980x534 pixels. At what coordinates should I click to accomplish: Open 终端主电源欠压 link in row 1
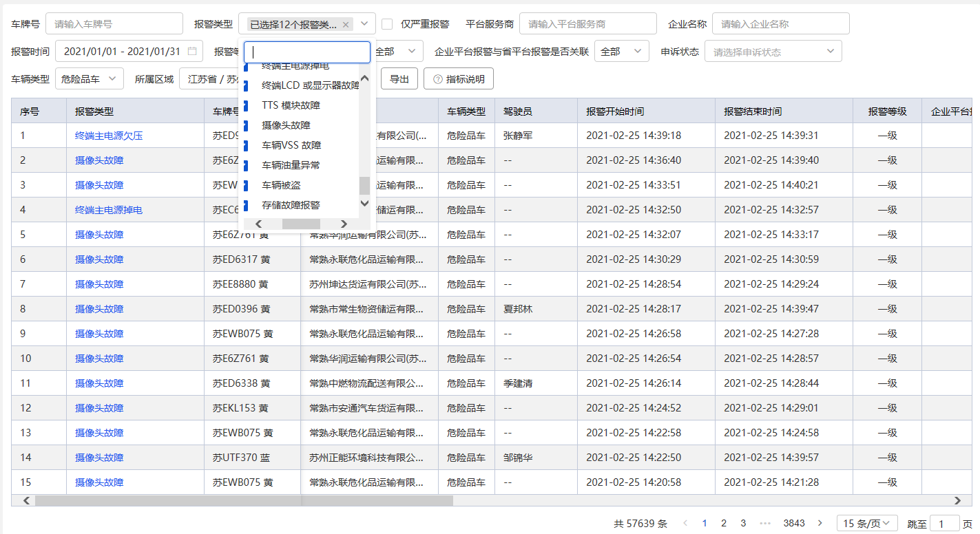pos(109,136)
